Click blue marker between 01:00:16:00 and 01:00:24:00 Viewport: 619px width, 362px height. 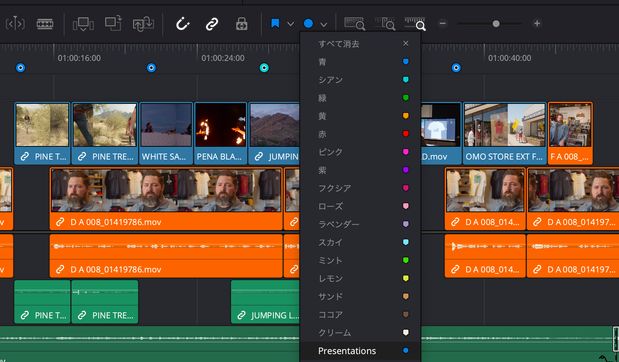151,68
